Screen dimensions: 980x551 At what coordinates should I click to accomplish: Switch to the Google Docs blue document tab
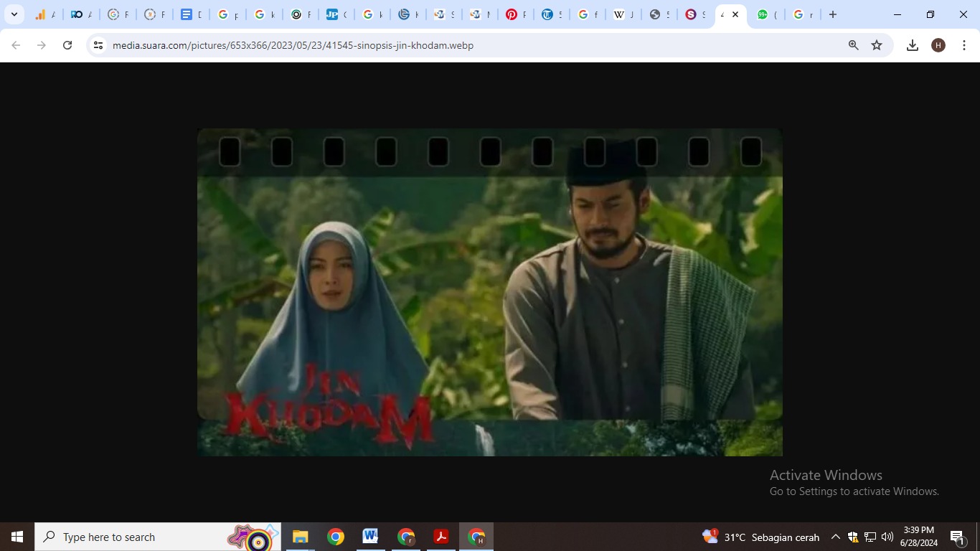191,14
